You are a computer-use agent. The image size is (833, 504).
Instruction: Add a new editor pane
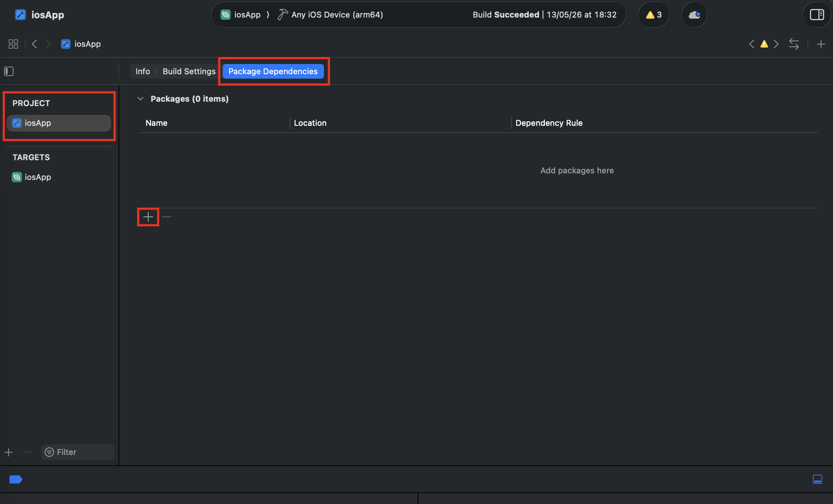(x=821, y=44)
